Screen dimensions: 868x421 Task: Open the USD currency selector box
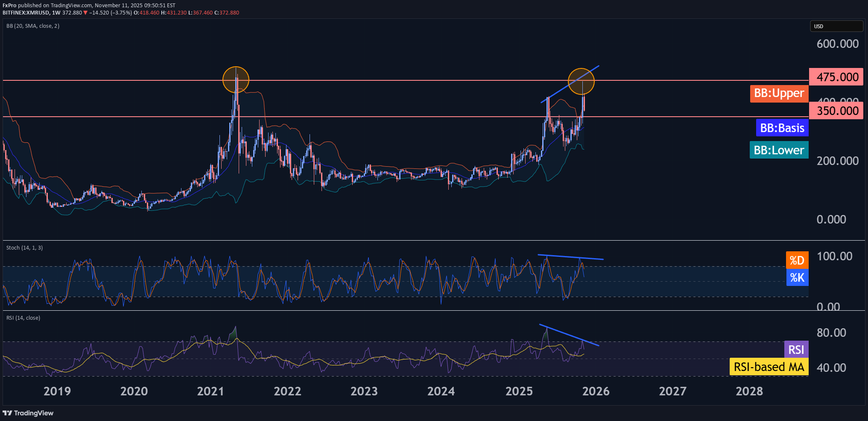tap(836, 26)
